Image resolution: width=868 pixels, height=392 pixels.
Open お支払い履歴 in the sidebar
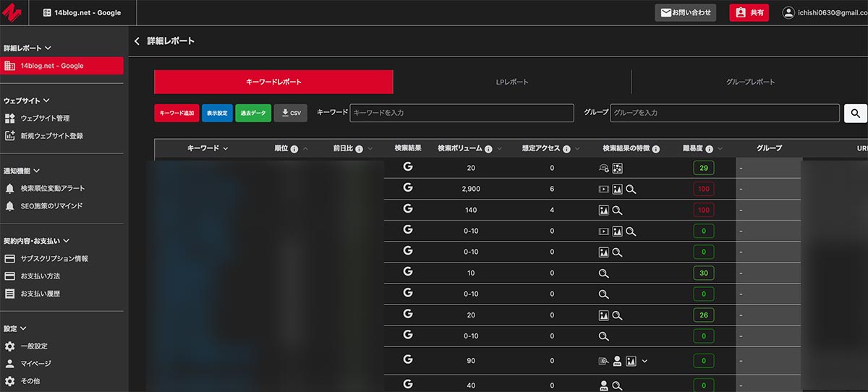(x=41, y=294)
